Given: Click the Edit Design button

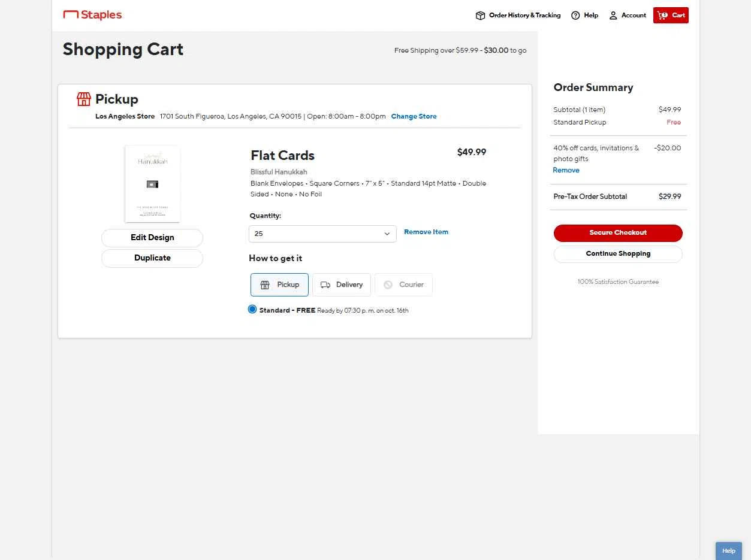Looking at the screenshot, I should tap(152, 238).
